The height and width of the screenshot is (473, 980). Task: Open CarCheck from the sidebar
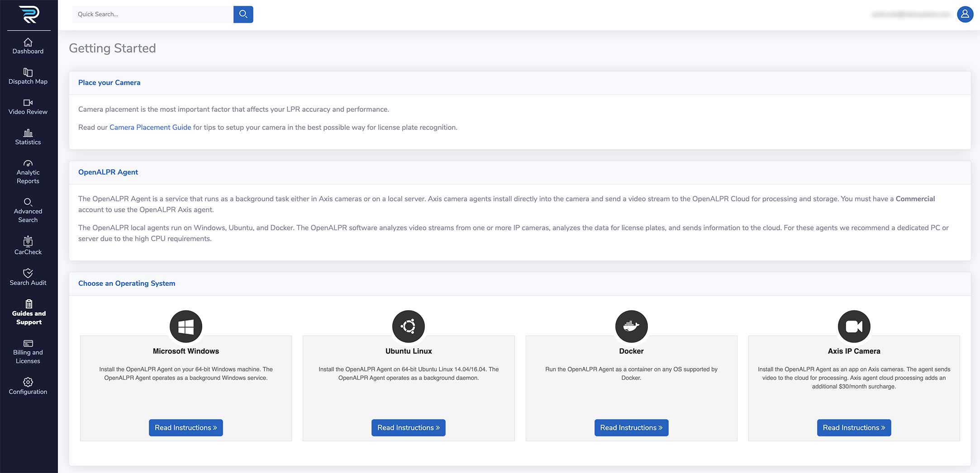point(28,246)
